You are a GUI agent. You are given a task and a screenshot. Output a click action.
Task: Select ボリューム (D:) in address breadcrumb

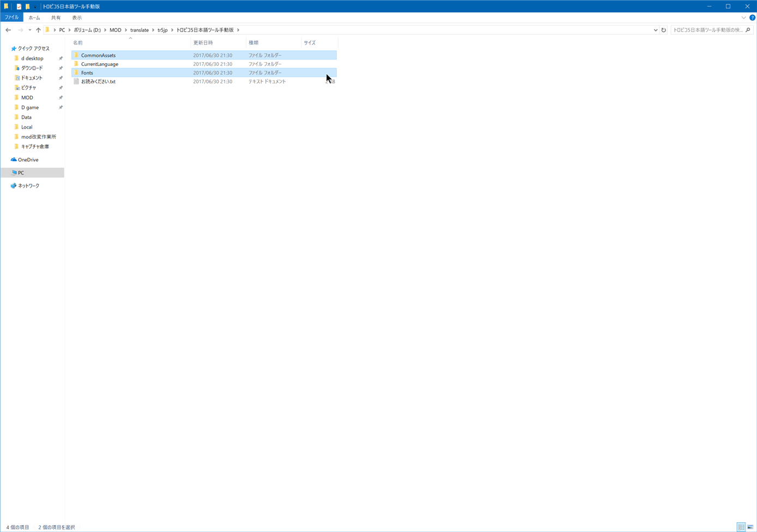click(87, 30)
